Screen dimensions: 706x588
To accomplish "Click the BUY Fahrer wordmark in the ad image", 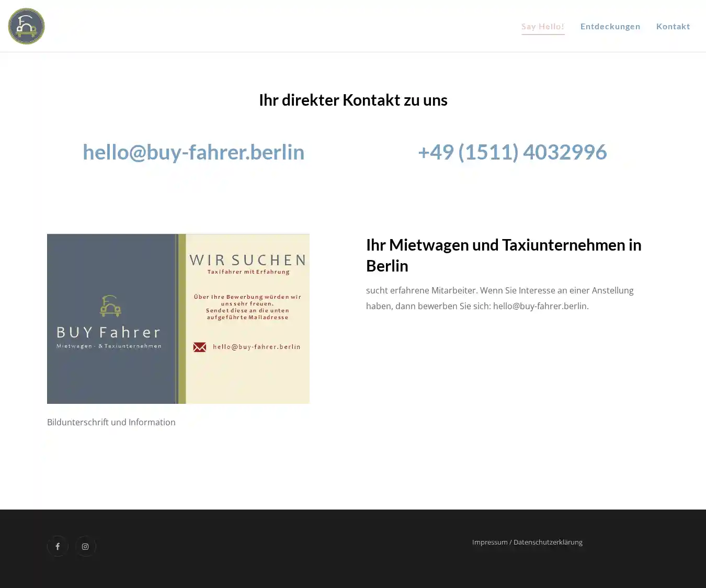I will (x=108, y=333).
